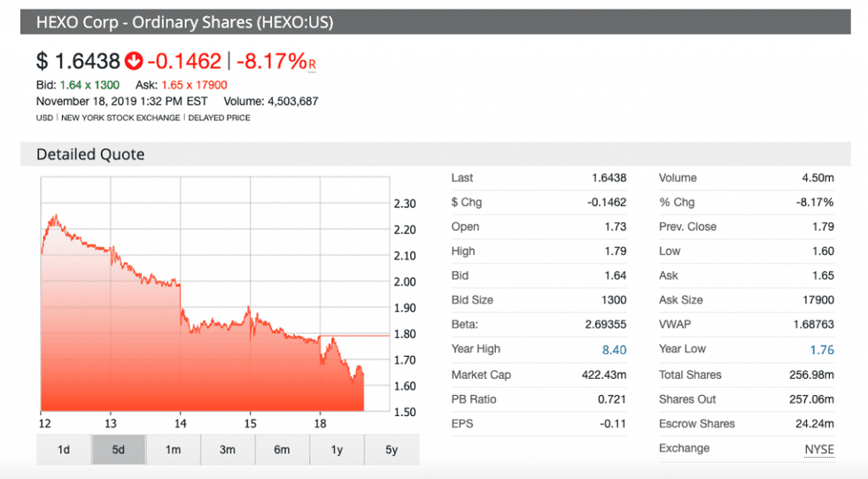Image resolution: width=868 pixels, height=479 pixels.
Task: Click the Year High value 8.40
Action: [x=614, y=350]
